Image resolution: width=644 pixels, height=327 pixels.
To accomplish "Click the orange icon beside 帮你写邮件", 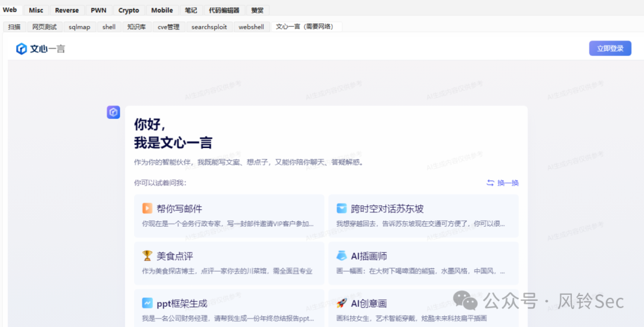I will point(147,208).
